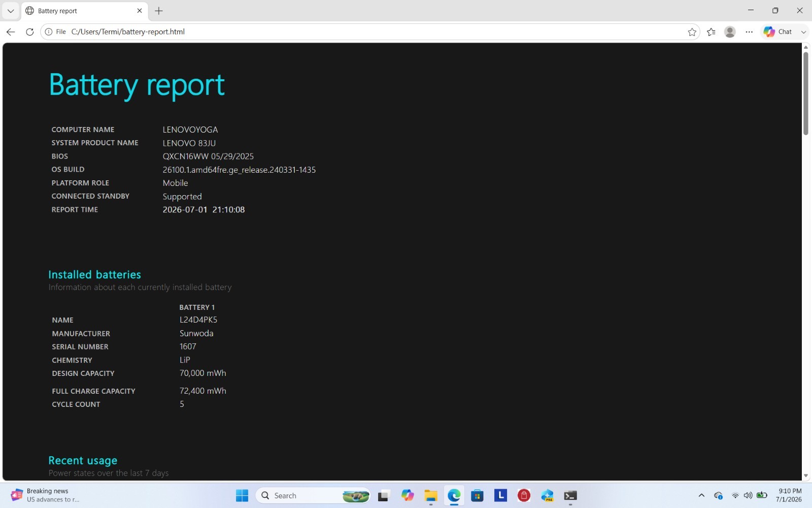Reload the battery report page

tap(30, 31)
